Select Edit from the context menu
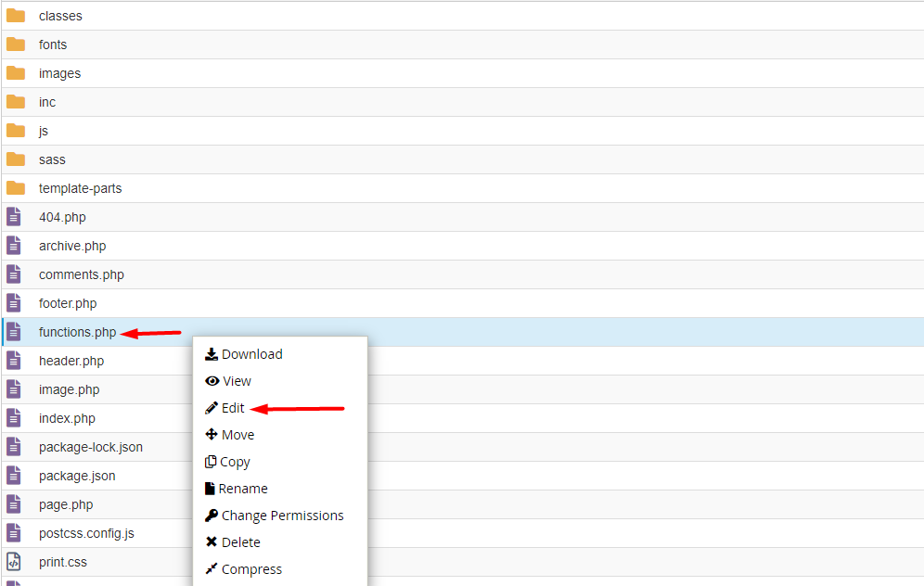The image size is (924, 586). (225, 408)
